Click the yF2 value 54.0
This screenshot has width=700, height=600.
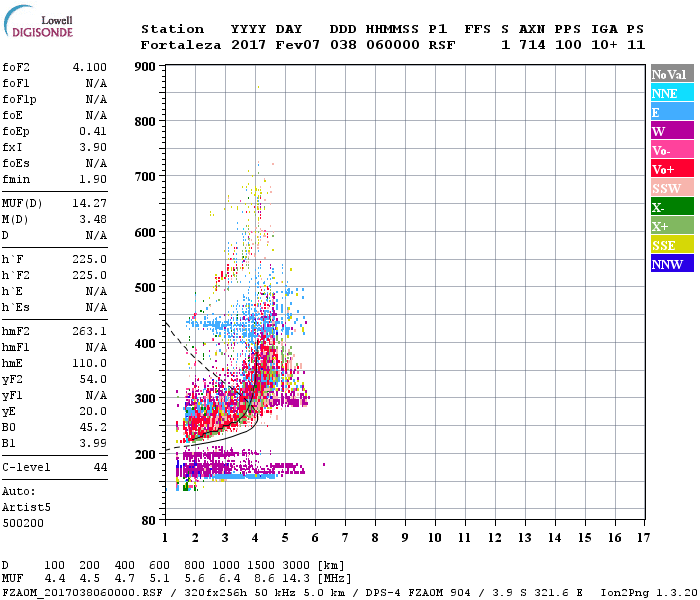pyautogui.click(x=93, y=379)
